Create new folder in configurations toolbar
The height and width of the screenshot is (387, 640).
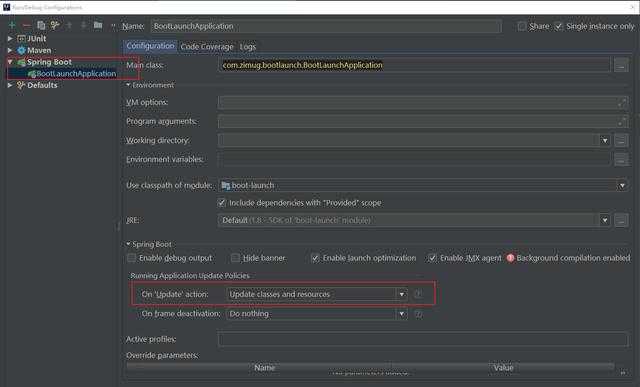tap(98, 25)
